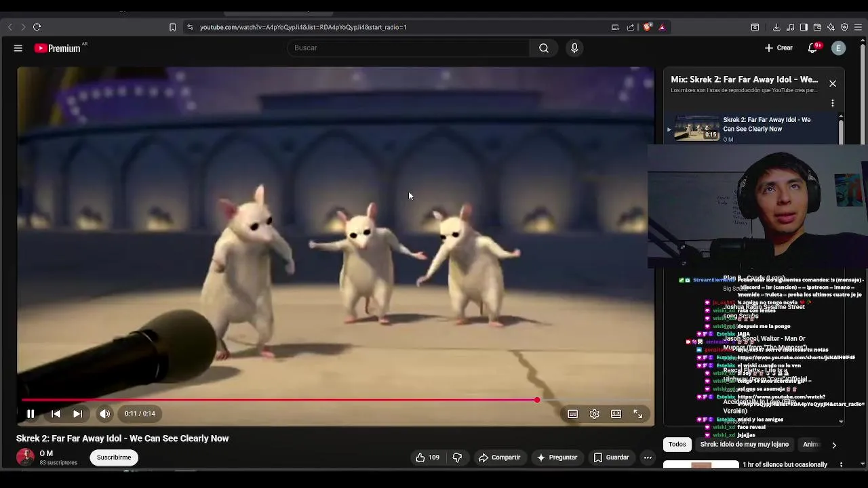Go forward in browser
This screenshot has width=868, height=488.
coord(23,27)
